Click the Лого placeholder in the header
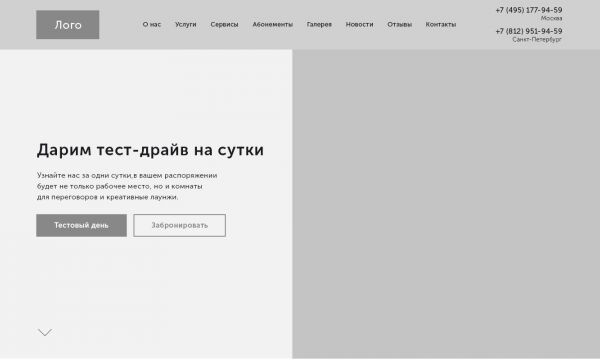 click(68, 25)
